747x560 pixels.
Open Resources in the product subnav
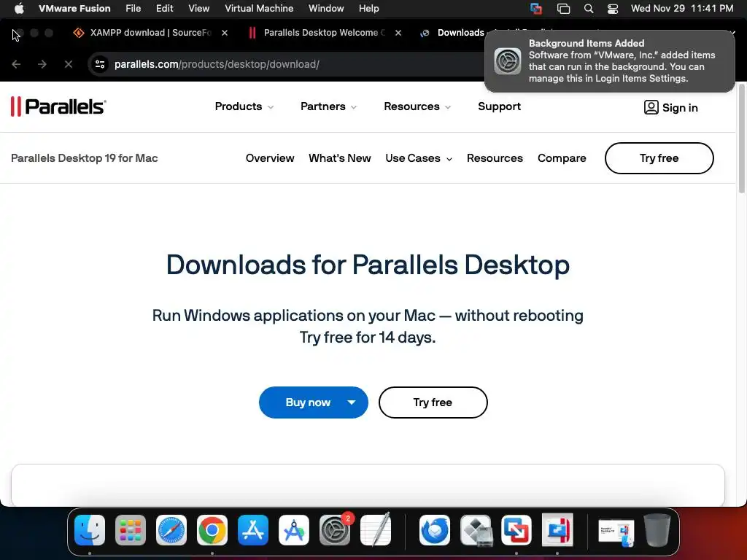point(495,158)
